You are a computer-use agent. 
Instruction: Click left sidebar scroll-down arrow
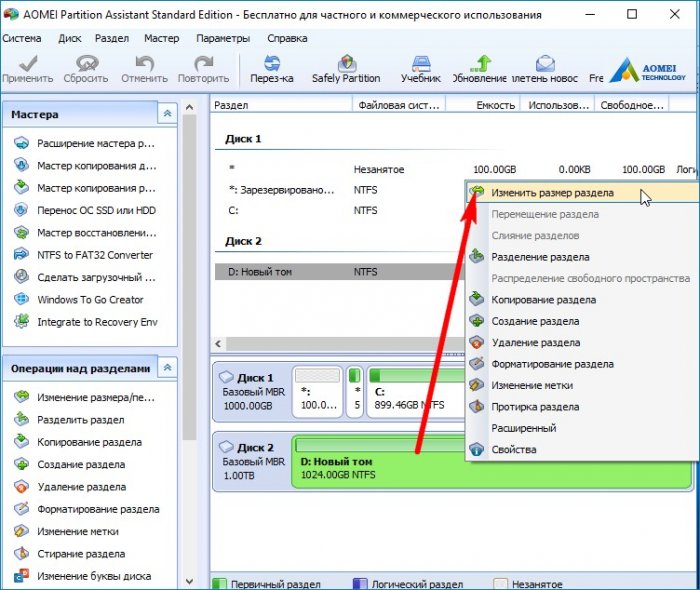(x=189, y=582)
